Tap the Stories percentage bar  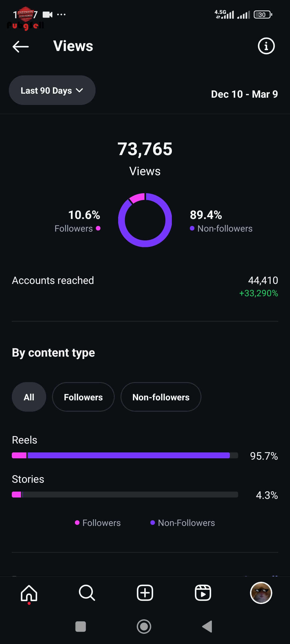(x=125, y=495)
